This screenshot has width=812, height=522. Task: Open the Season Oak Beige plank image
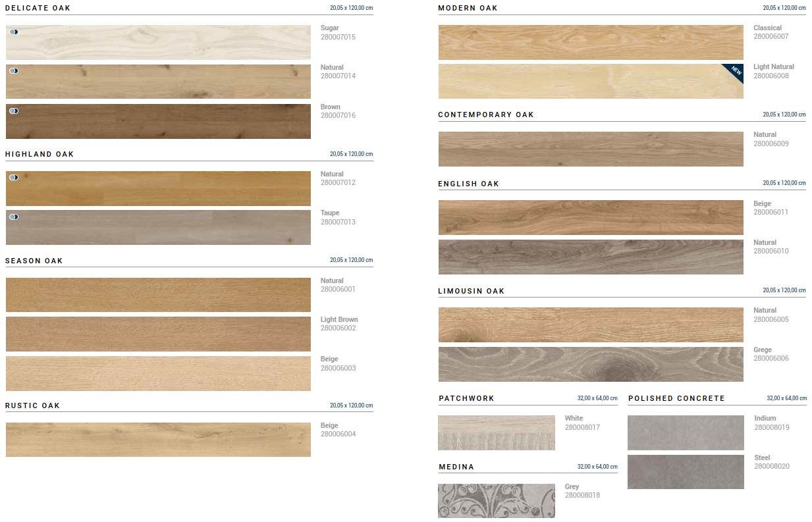click(x=158, y=373)
